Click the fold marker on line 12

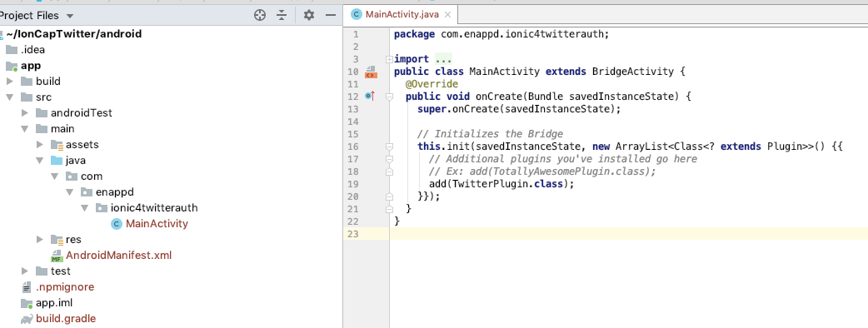point(389,97)
